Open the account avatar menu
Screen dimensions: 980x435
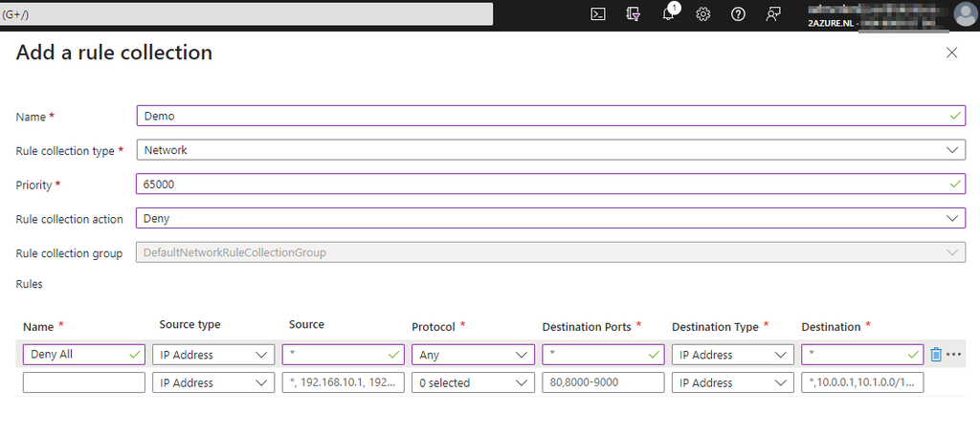tap(966, 14)
